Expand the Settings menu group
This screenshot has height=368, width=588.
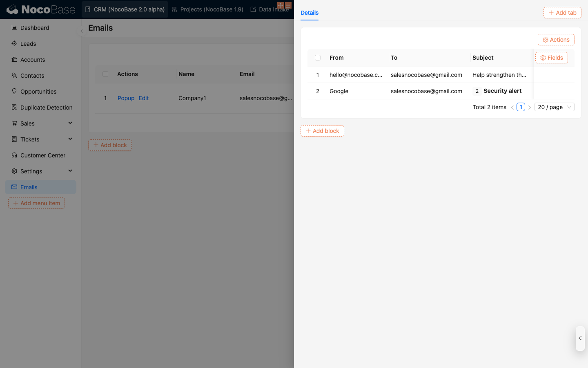click(x=70, y=171)
